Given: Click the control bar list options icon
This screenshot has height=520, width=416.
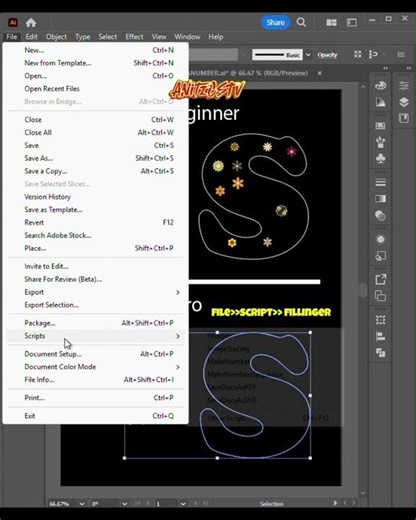Looking at the screenshot, I should tap(401, 54).
